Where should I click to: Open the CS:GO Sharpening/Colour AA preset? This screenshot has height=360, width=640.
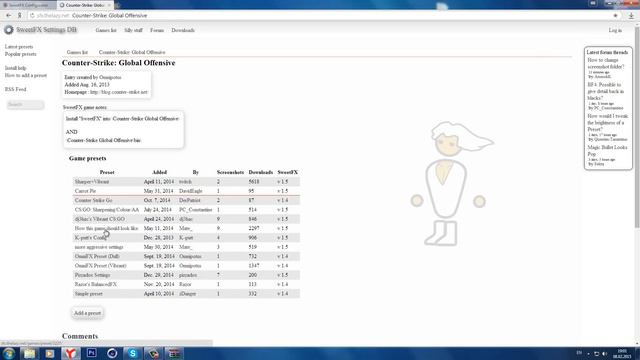click(x=107, y=210)
